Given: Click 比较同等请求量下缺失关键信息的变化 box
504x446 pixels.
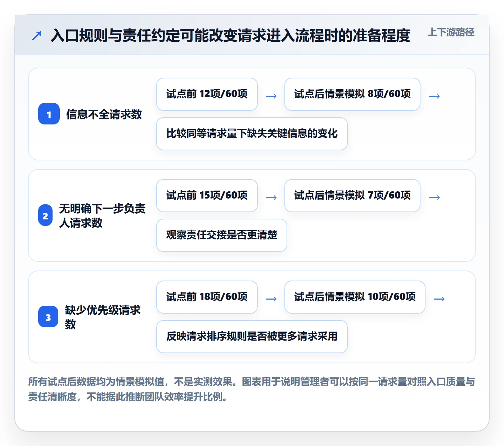Looking at the screenshot, I should 252,134.
